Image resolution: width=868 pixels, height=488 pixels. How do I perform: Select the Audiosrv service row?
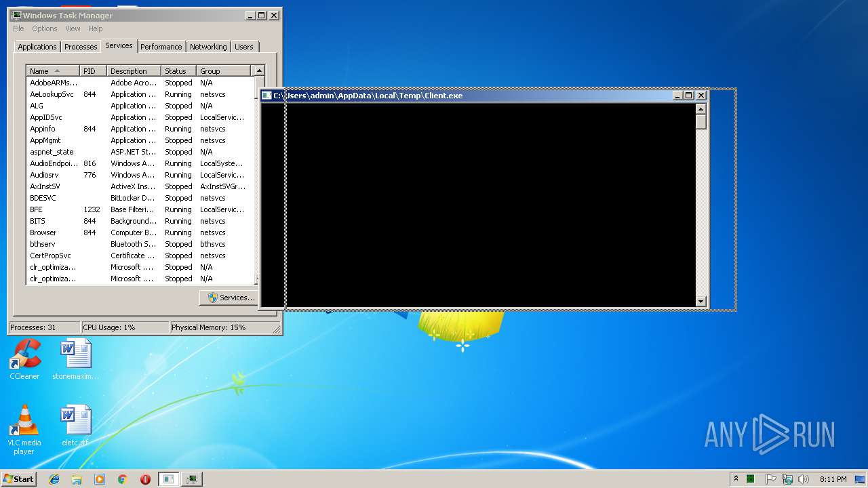pos(140,175)
